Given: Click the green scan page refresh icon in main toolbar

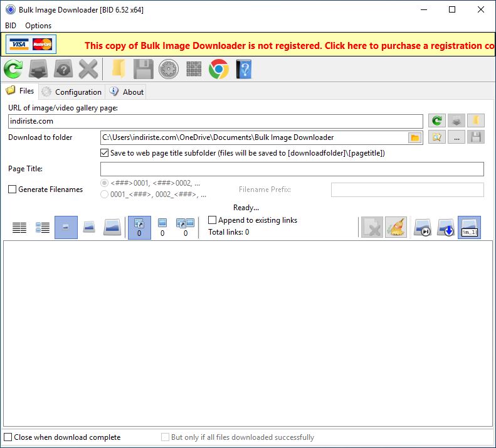Looking at the screenshot, I should tap(13, 69).
